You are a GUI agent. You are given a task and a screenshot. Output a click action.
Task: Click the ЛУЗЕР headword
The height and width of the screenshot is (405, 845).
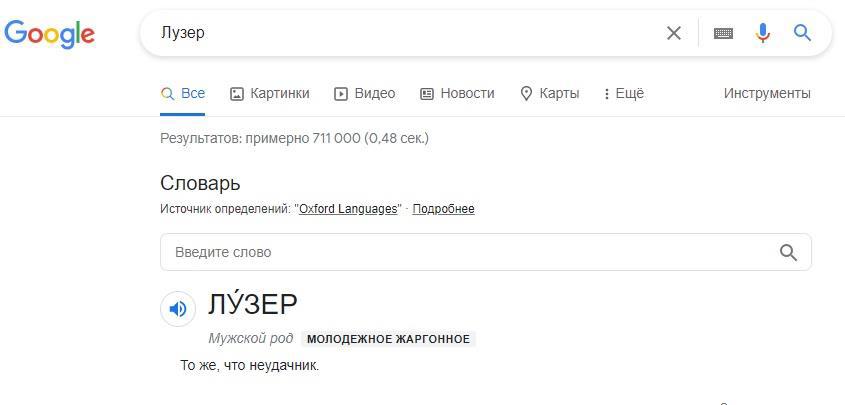(253, 304)
